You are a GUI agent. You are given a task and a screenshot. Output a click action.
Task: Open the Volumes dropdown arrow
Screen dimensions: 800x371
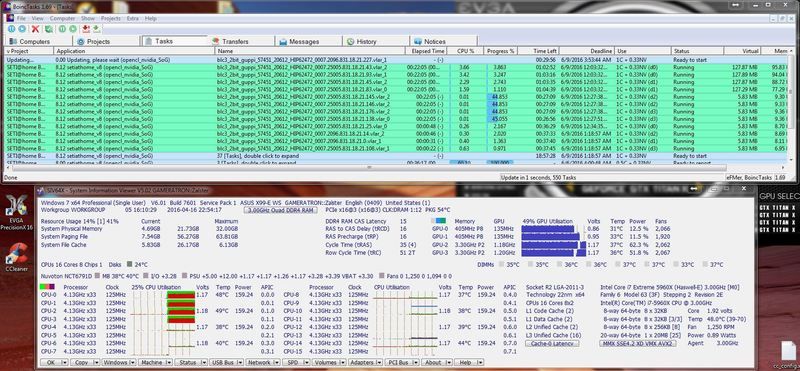[342, 362]
